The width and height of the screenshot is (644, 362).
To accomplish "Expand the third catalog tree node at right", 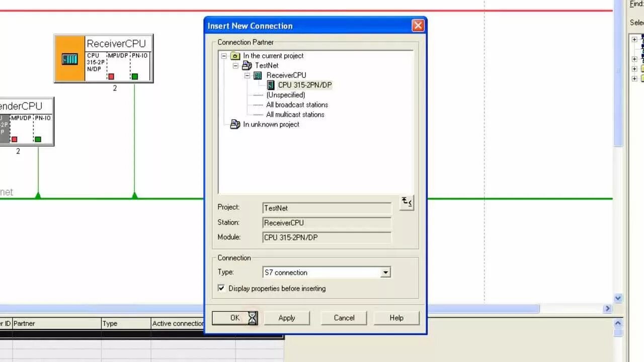I will click(x=634, y=69).
